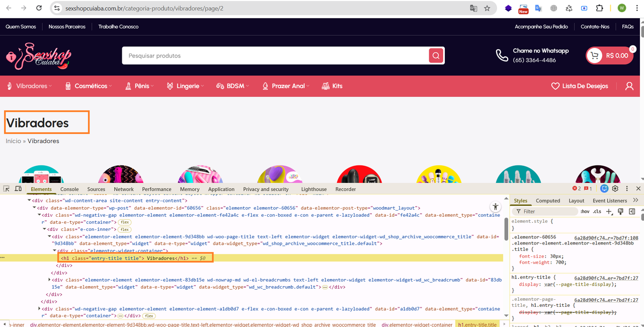
Task: Click the Sexshop Cuiabá logo
Action: [39, 56]
